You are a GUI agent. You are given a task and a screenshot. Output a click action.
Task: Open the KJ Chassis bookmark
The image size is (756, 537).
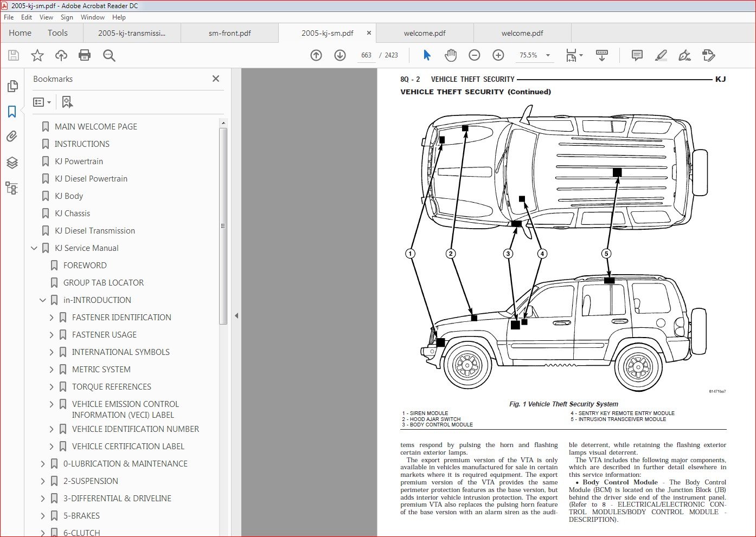pos(72,213)
